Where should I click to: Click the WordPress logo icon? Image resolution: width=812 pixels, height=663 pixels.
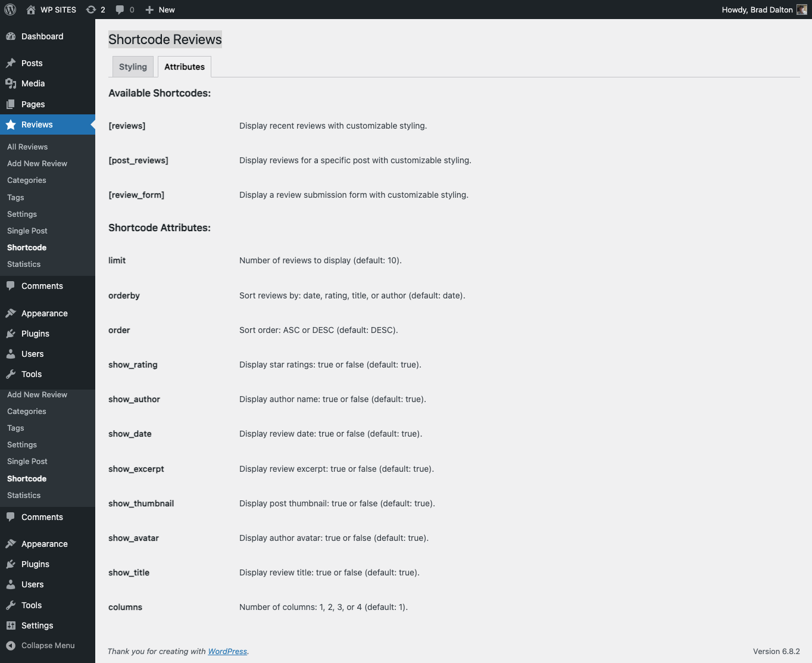10,10
